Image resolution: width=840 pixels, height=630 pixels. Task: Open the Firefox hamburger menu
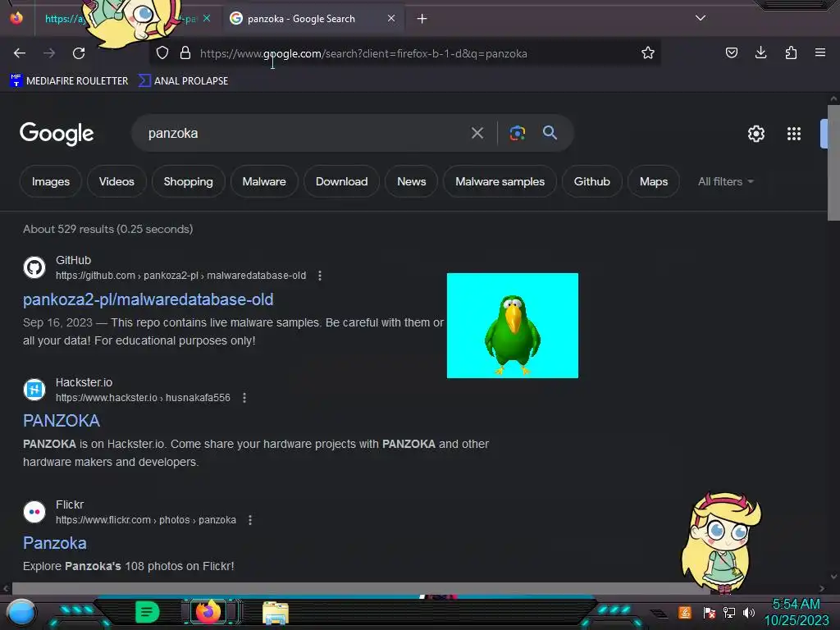(x=820, y=52)
